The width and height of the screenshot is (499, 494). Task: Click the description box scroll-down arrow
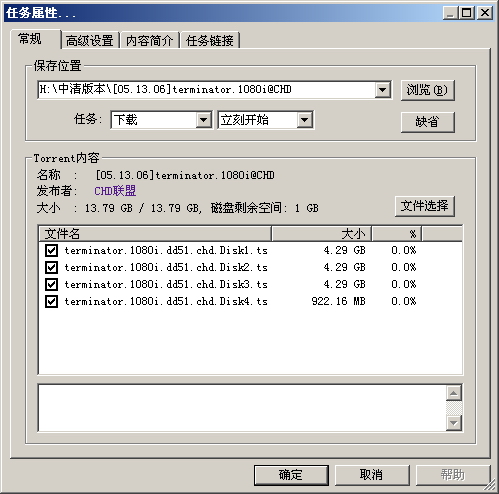pyautogui.click(x=454, y=423)
